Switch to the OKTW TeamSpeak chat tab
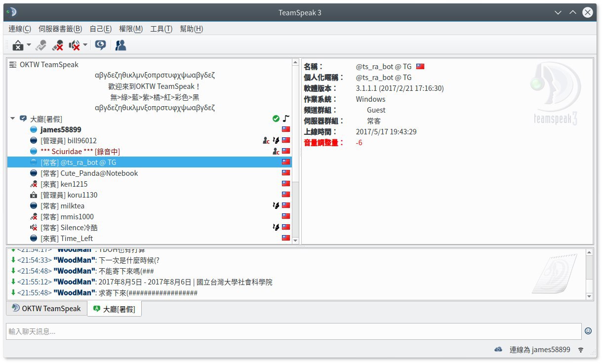This screenshot has height=364, width=603. (46, 308)
